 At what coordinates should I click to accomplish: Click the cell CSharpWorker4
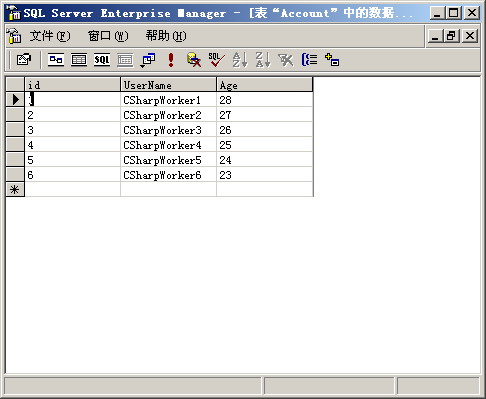click(x=168, y=145)
